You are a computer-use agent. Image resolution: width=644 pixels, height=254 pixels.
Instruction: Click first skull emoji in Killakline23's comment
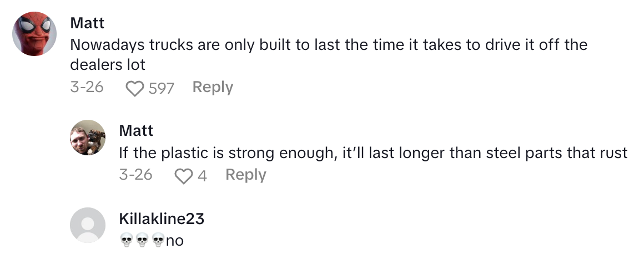(x=127, y=241)
